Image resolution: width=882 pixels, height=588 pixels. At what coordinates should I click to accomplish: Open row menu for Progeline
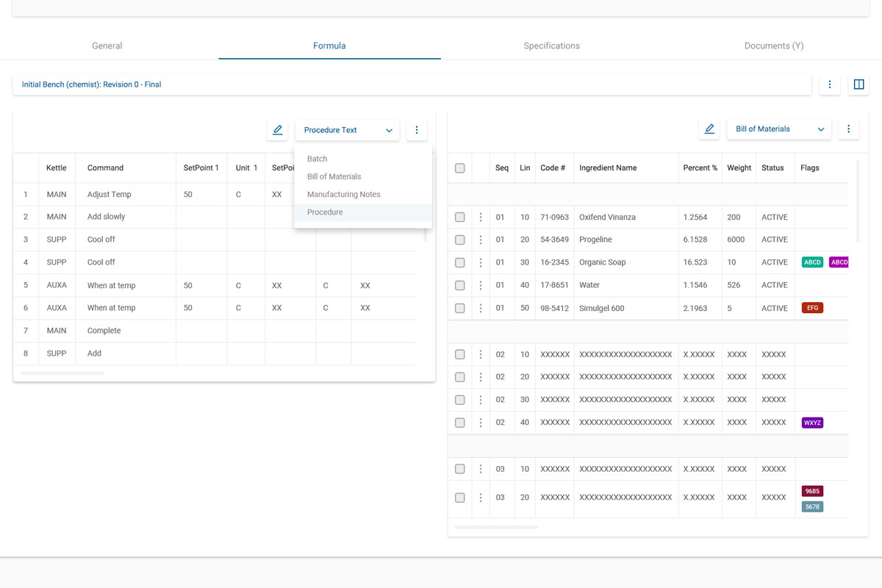coord(481,240)
